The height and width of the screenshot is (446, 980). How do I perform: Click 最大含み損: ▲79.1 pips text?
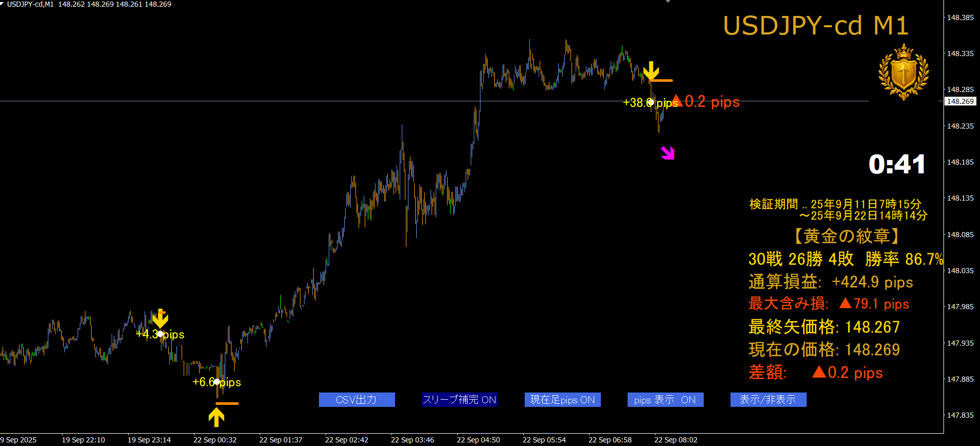coord(829,304)
